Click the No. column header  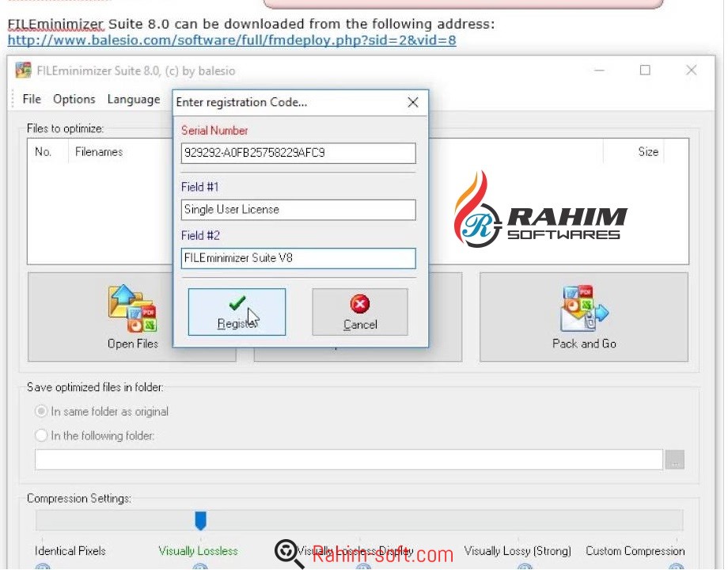(43, 152)
